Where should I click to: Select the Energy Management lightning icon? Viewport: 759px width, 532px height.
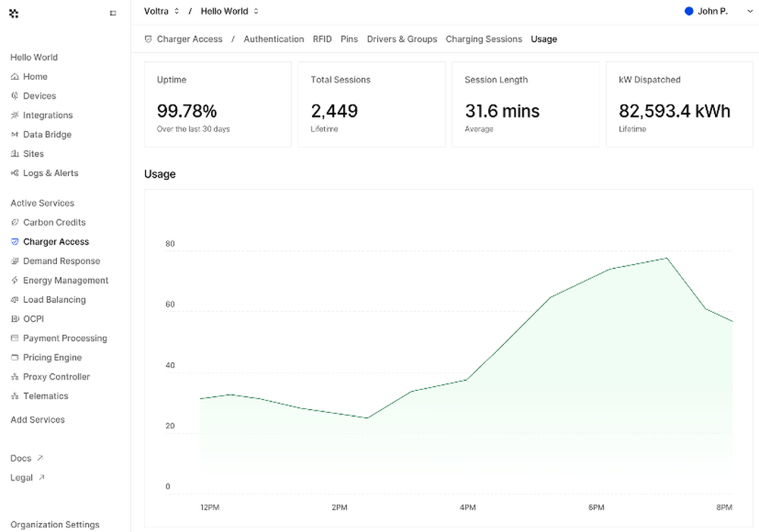(15, 280)
